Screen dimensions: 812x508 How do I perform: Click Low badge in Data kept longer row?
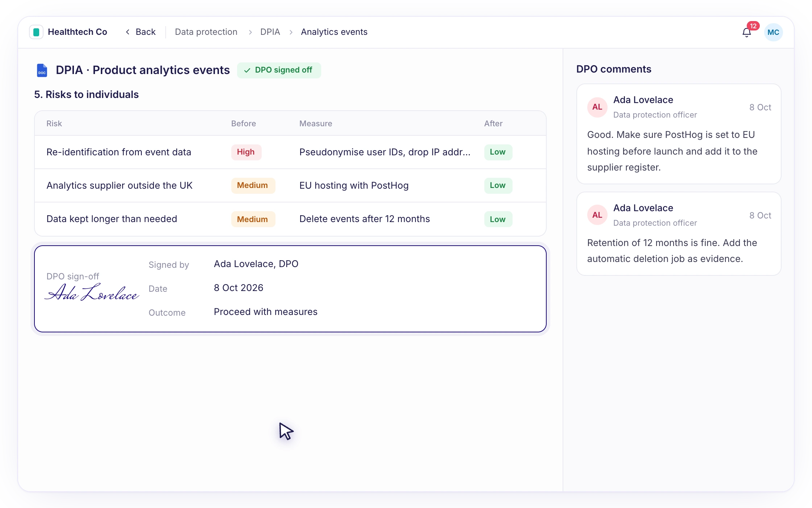click(498, 219)
